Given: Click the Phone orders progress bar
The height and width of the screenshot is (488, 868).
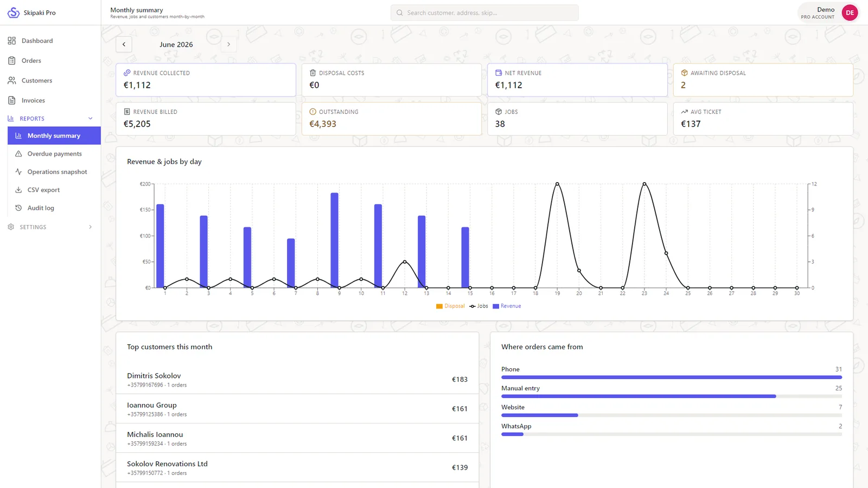Looking at the screenshot, I should coord(672,377).
